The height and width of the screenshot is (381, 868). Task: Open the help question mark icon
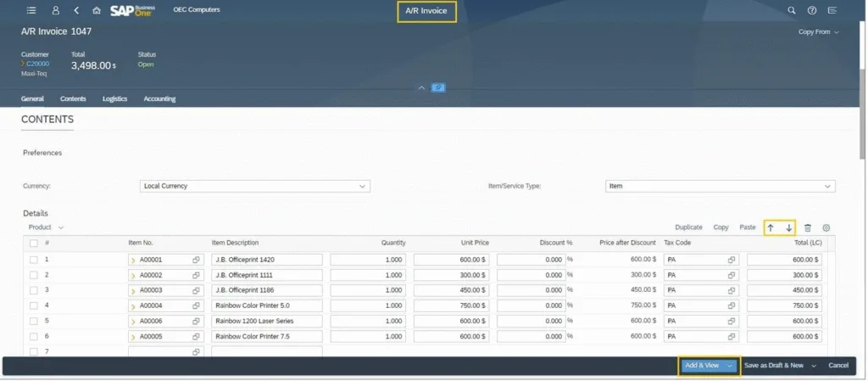pyautogui.click(x=812, y=10)
